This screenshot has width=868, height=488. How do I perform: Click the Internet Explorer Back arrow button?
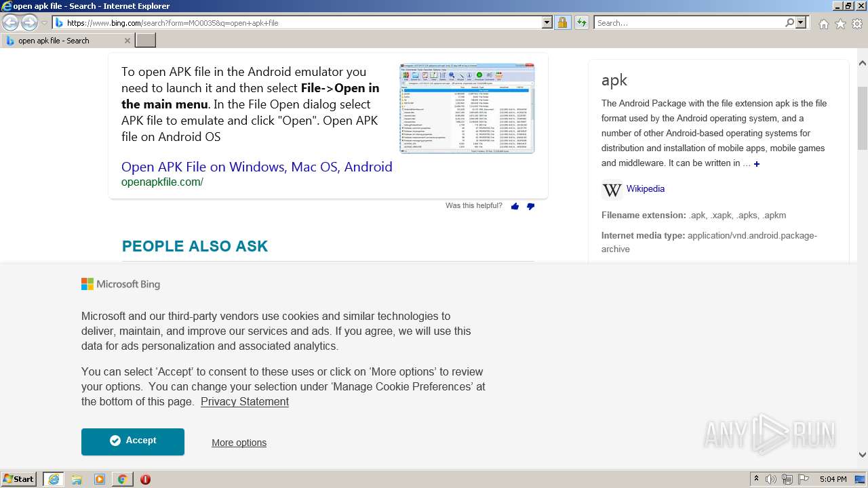point(10,22)
